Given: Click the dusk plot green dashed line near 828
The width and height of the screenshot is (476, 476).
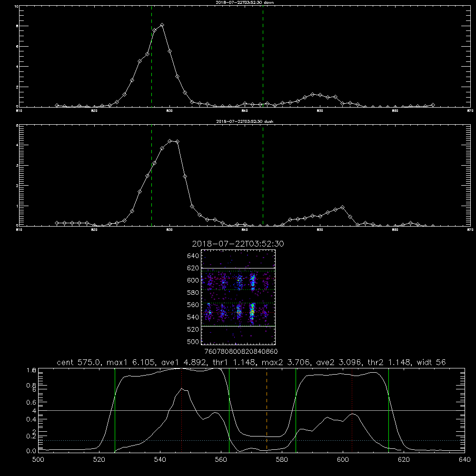Looking at the screenshot, I should (x=151, y=176).
